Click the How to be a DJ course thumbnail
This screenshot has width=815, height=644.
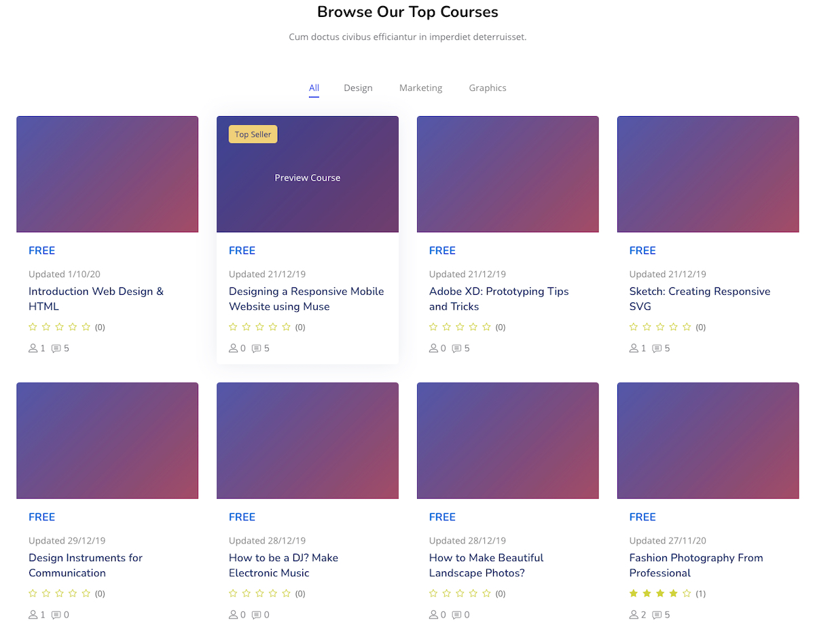(x=307, y=440)
